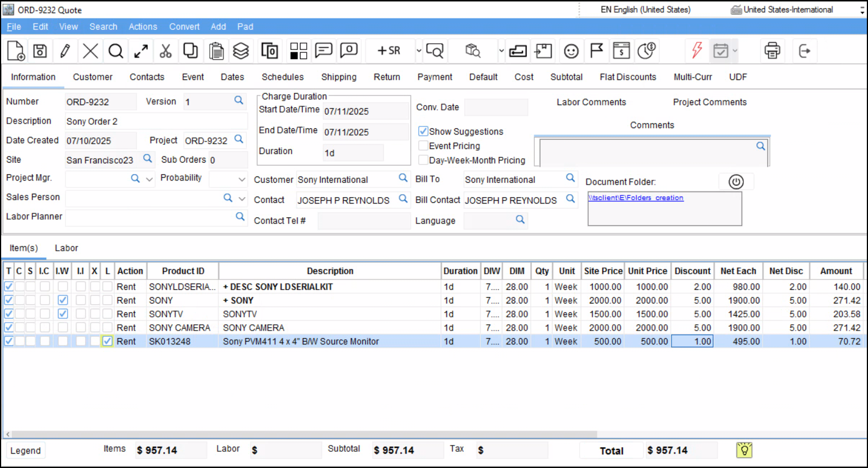Click the Legend button
Viewport: 868px width, 468px height.
(x=26, y=451)
